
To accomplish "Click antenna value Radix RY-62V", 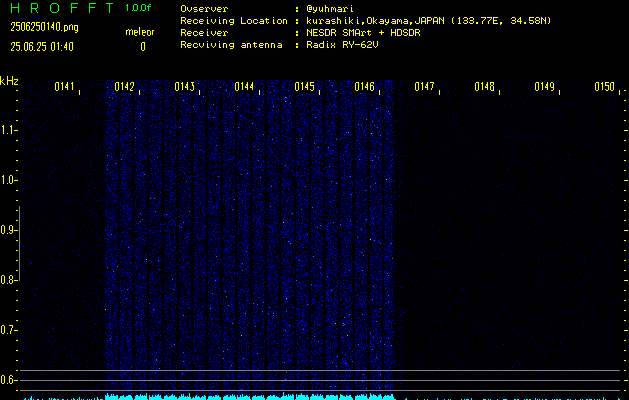I will [x=342, y=45].
